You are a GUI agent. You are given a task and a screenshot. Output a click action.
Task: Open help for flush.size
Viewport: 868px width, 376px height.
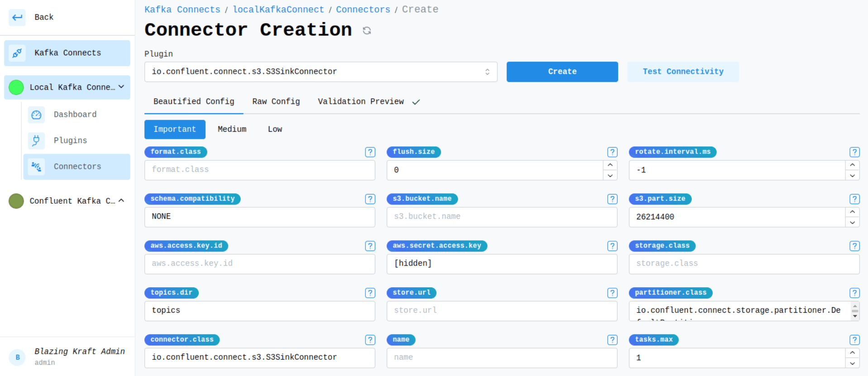pyautogui.click(x=612, y=152)
